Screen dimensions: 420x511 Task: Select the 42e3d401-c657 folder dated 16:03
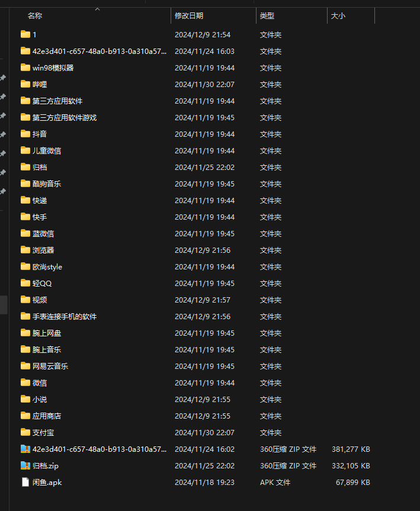click(100, 51)
